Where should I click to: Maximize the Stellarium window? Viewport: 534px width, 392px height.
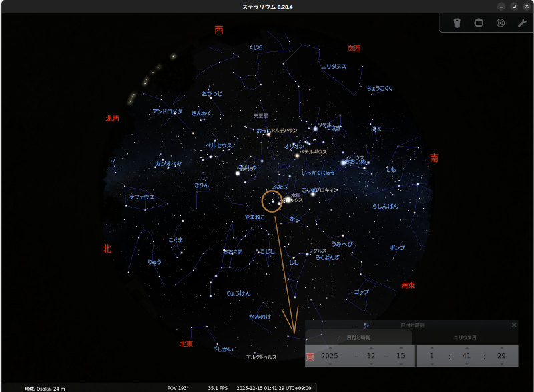(513, 6)
